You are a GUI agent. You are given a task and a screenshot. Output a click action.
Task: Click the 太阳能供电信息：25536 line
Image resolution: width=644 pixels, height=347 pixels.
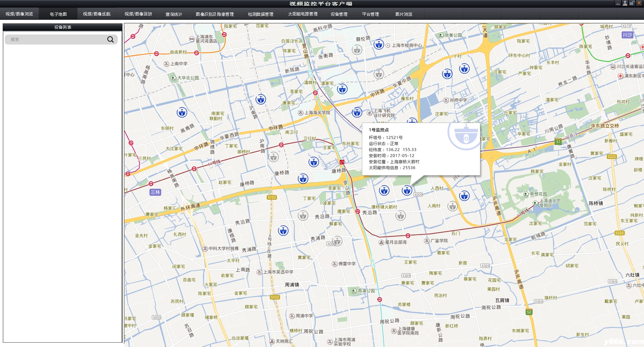click(x=392, y=167)
